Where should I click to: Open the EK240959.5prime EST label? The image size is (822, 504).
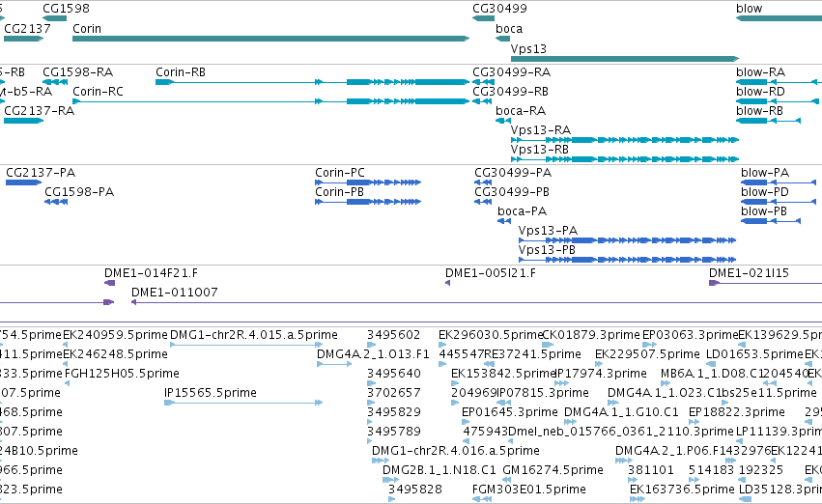click(x=115, y=335)
